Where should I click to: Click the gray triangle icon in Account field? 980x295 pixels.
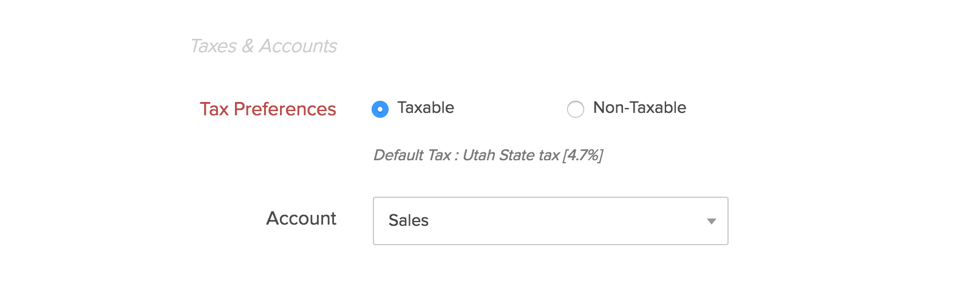point(711,222)
